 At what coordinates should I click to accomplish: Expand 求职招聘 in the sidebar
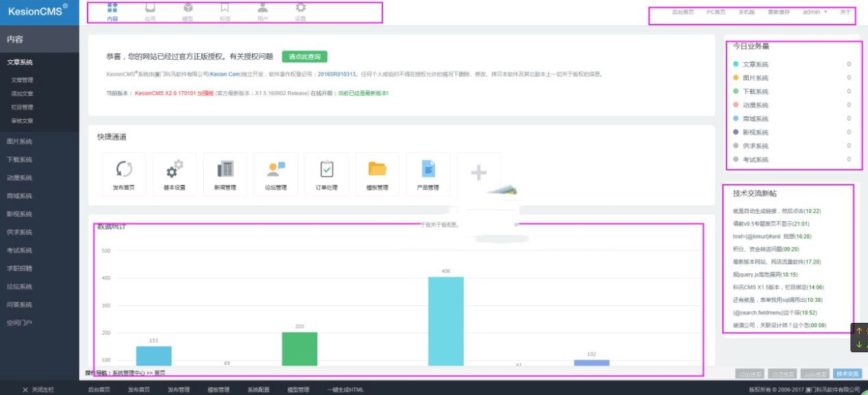20,268
